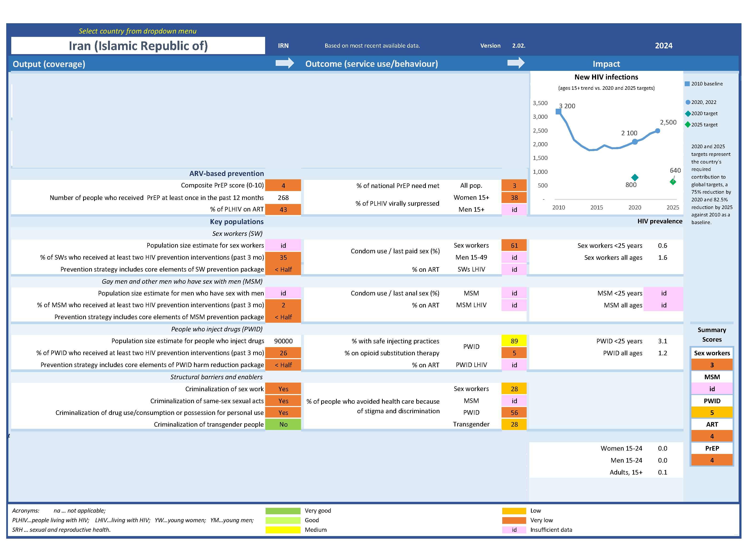Click the SW prevention package '< Half' cell

coord(283,269)
